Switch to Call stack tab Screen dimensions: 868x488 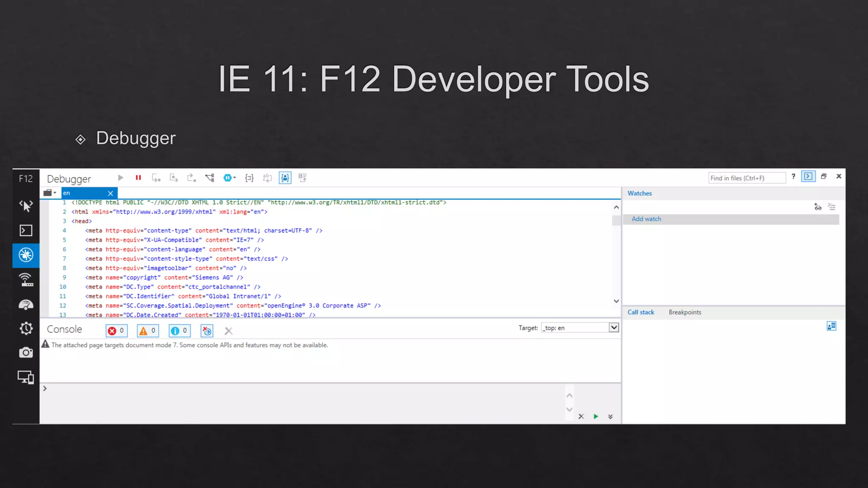[x=640, y=312]
